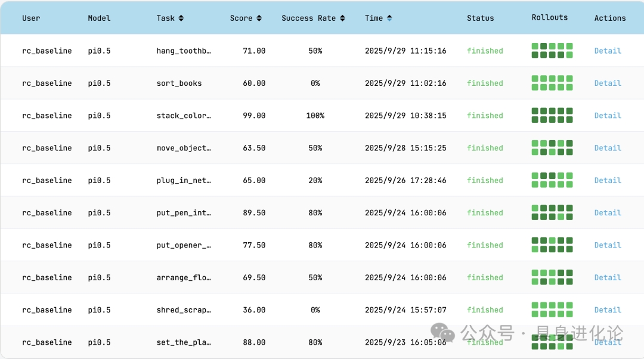This screenshot has width=644, height=359.
Task: Click the Model column header
Action: click(99, 18)
